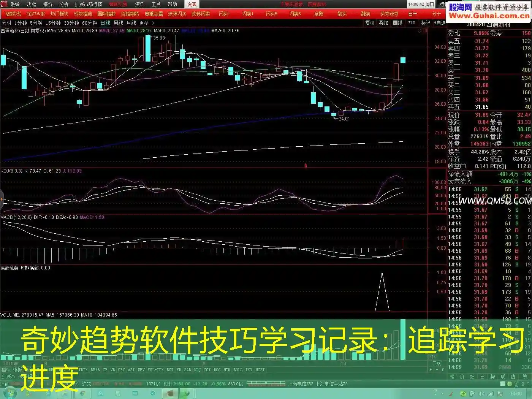The width and height of the screenshot is (532, 399).
Task: Click the 买券还券 button
Action: [x=389, y=14]
